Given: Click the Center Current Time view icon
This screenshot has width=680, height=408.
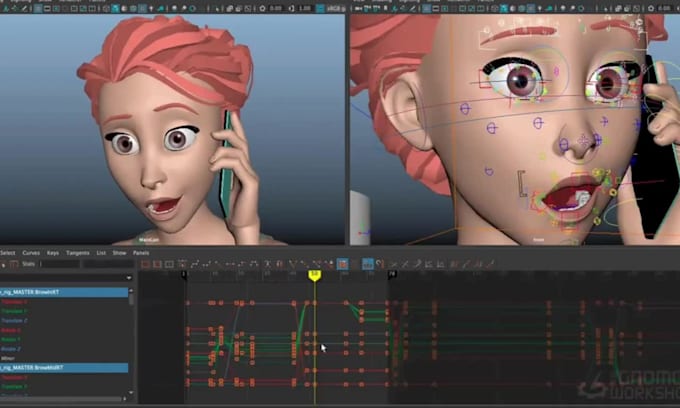Looking at the screenshot, I should (170, 264).
